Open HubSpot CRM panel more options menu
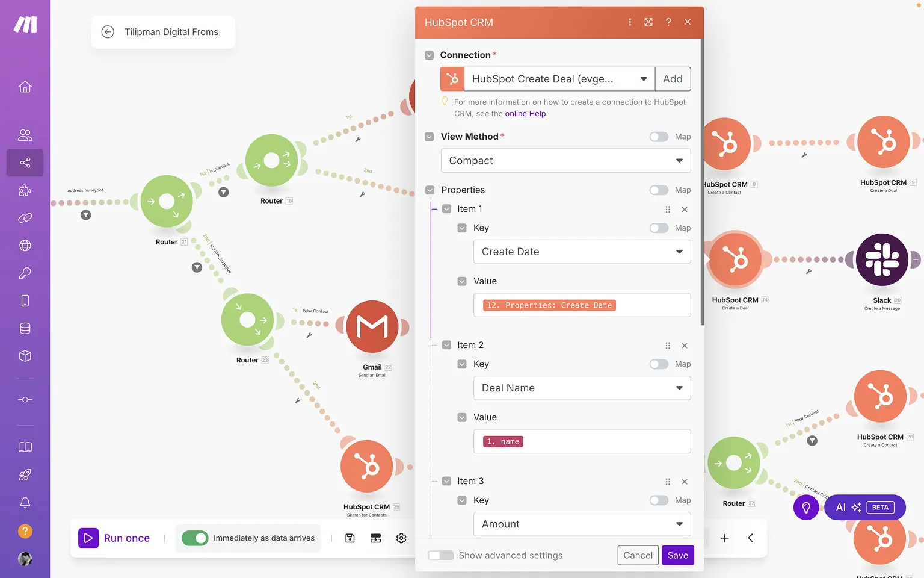The width and height of the screenshot is (924, 578). [x=630, y=22]
